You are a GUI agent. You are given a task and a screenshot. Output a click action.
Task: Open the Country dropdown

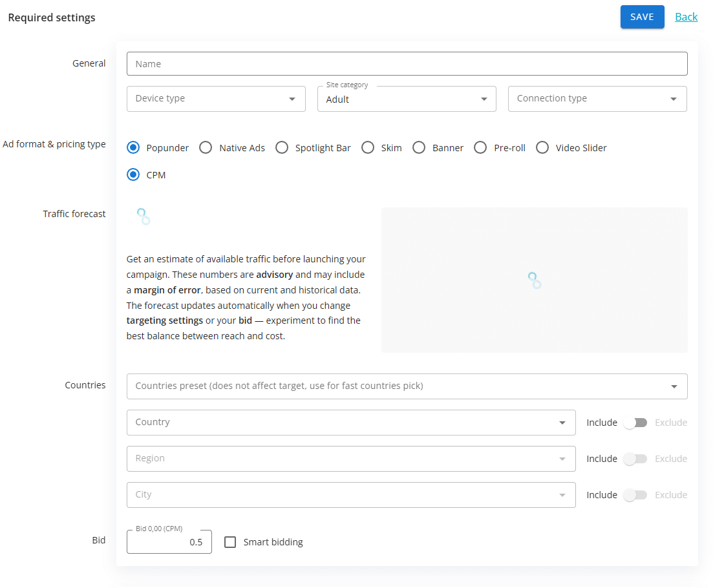(351, 423)
